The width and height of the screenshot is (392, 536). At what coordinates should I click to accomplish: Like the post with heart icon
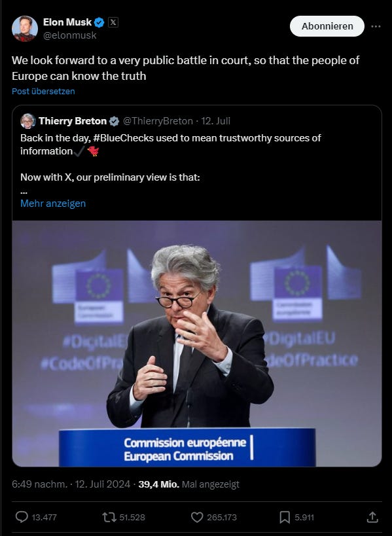click(197, 517)
